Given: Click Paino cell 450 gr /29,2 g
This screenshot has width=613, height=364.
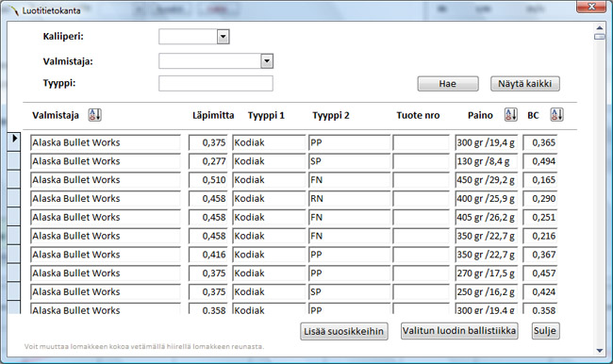Looking at the screenshot, I should (486, 180).
